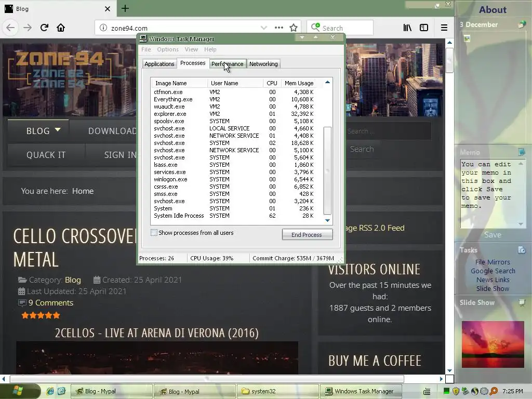Open page actions three-dot menu
532x399 pixels.
[279, 28]
